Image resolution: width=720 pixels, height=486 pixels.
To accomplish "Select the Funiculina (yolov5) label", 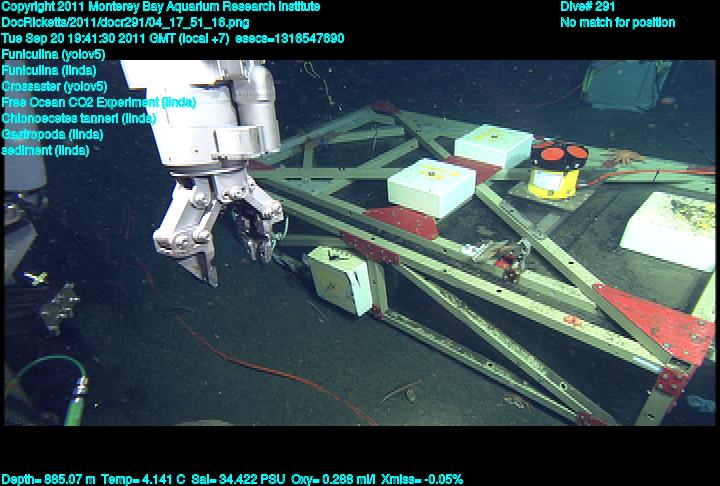I will point(53,55).
